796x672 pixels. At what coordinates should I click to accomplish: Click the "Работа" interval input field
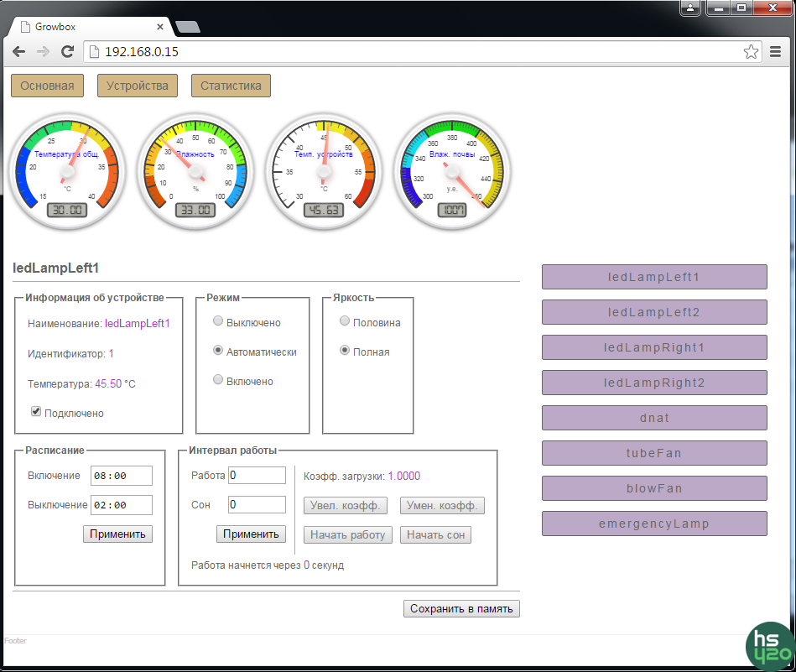[x=257, y=476]
